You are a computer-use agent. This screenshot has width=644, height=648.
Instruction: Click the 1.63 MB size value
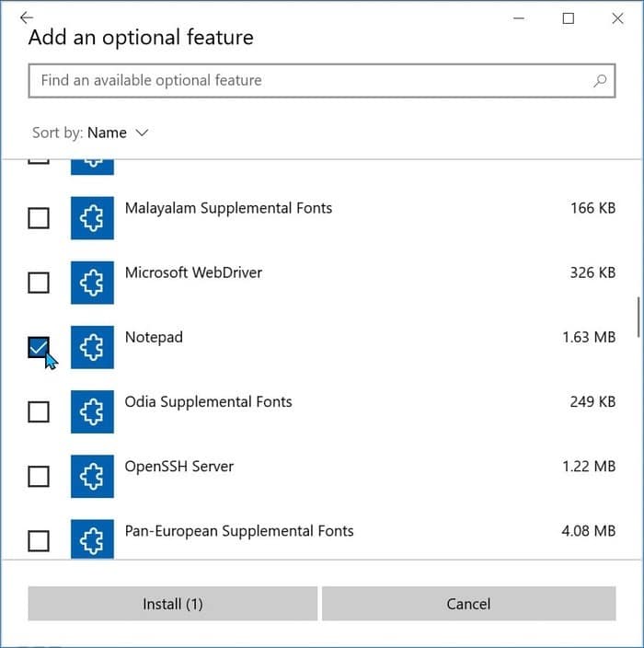coord(589,337)
